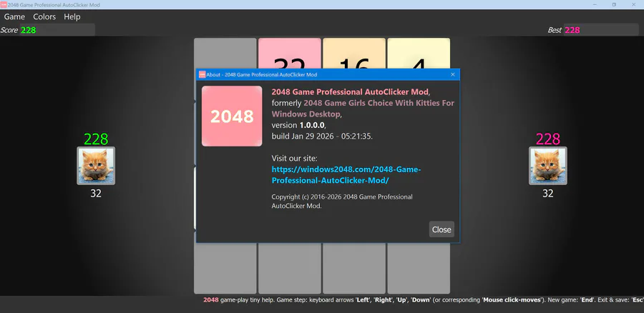
Task: Click the pale yellow 4 tile
Action: pos(419,54)
